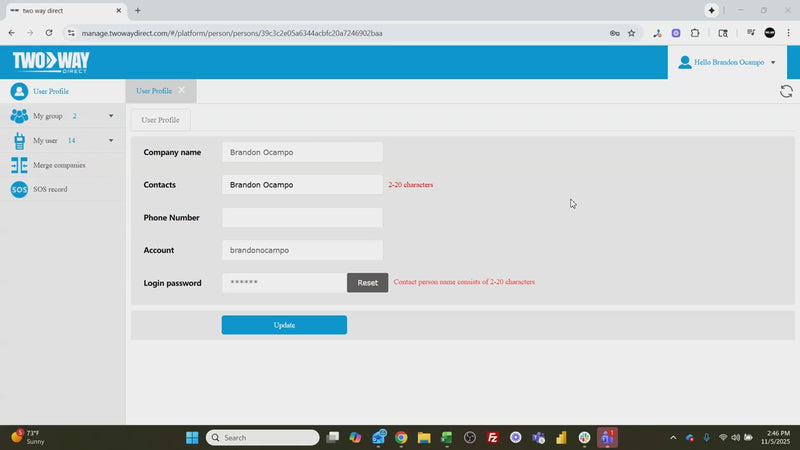Screen dimensions: 800x450
Task: Focus the Company name text field
Action: click(x=302, y=152)
